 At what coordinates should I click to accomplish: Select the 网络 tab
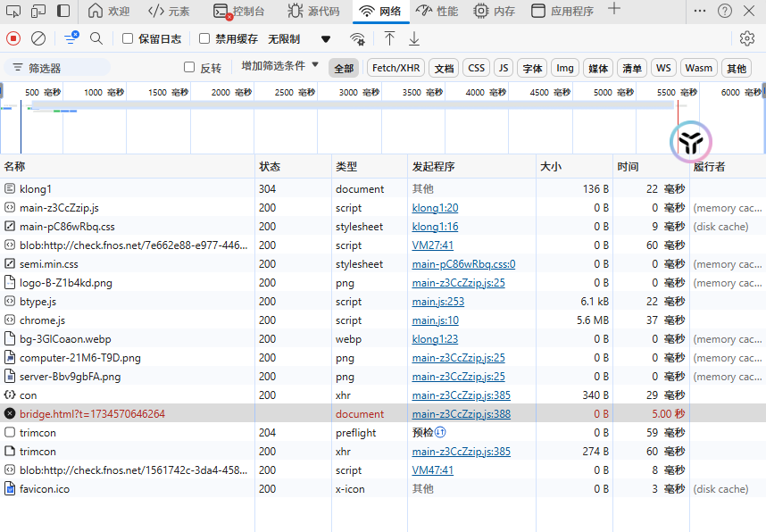coord(380,11)
